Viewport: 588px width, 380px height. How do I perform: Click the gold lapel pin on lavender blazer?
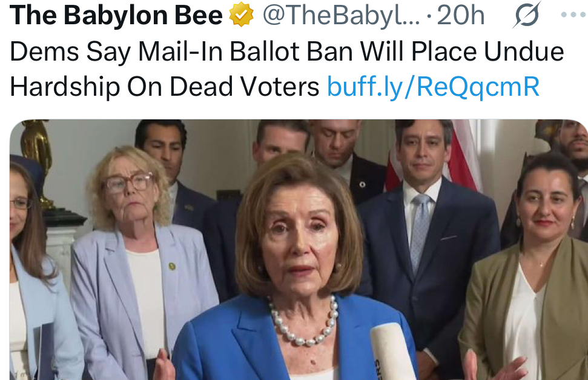(x=172, y=267)
